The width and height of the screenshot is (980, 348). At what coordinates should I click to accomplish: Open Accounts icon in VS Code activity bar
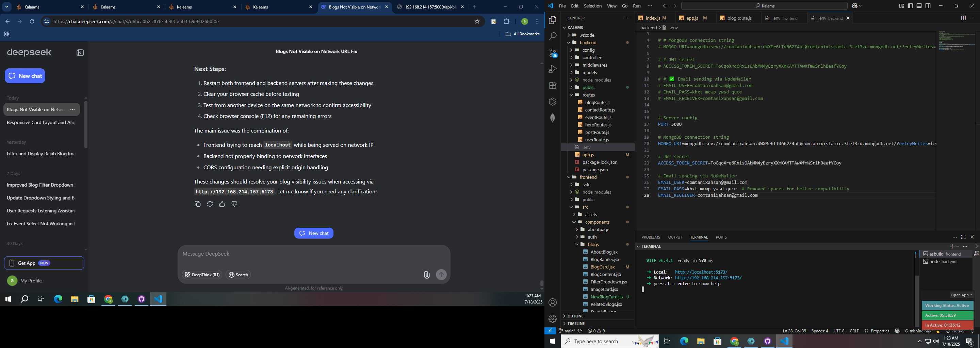coord(553,302)
